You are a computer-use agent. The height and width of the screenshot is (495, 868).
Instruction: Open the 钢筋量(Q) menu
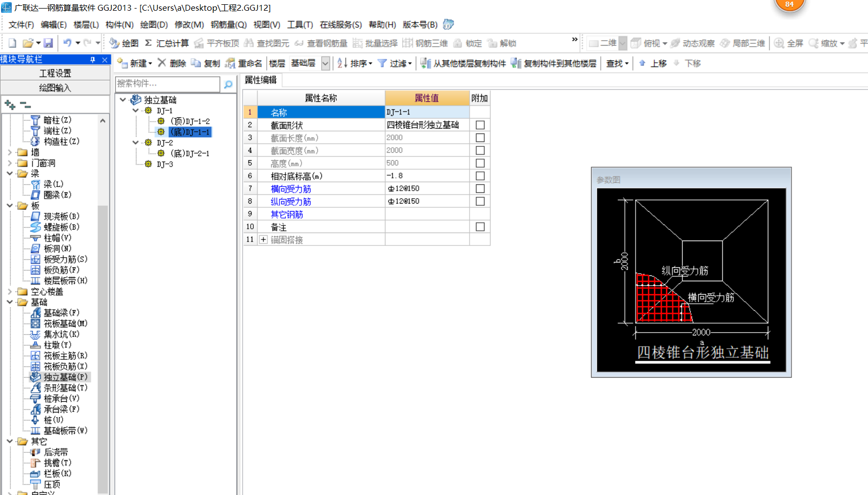(x=229, y=25)
